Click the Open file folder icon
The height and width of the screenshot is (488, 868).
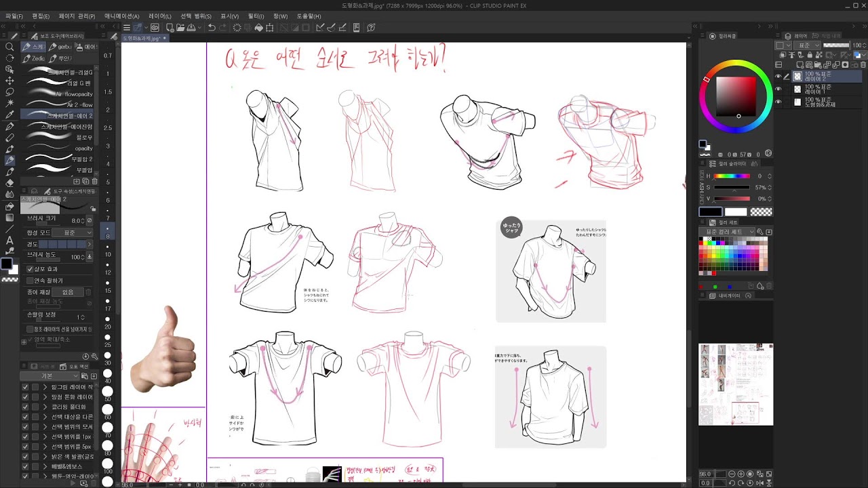180,28
